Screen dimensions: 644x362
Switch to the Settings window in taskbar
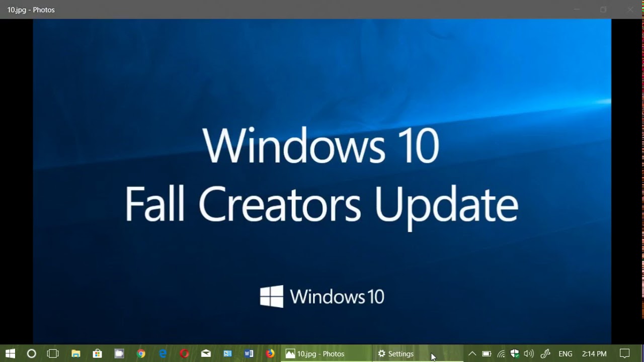point(396,354)
